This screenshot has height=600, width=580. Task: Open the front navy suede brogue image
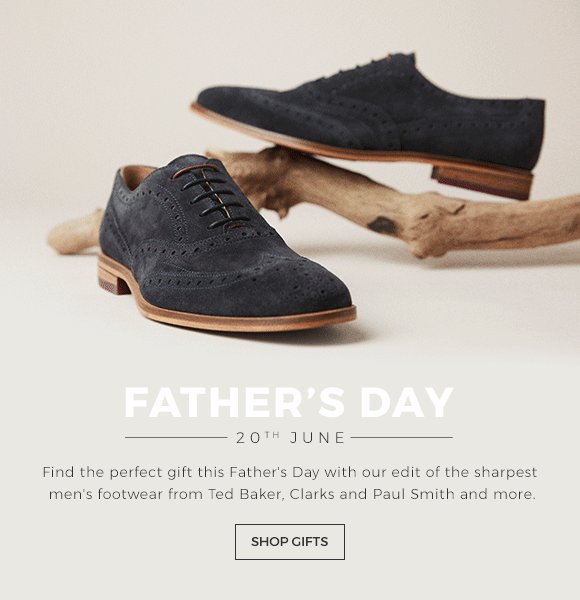tap(226, 245)
